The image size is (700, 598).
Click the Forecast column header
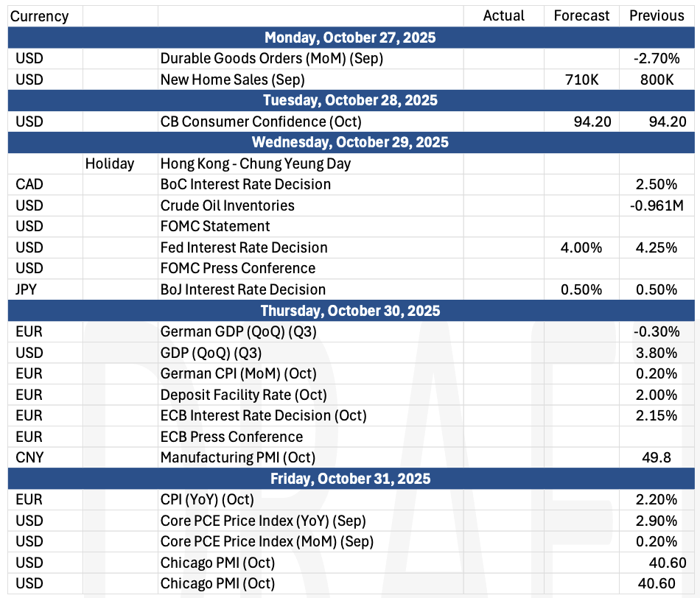tap(582, 15)
